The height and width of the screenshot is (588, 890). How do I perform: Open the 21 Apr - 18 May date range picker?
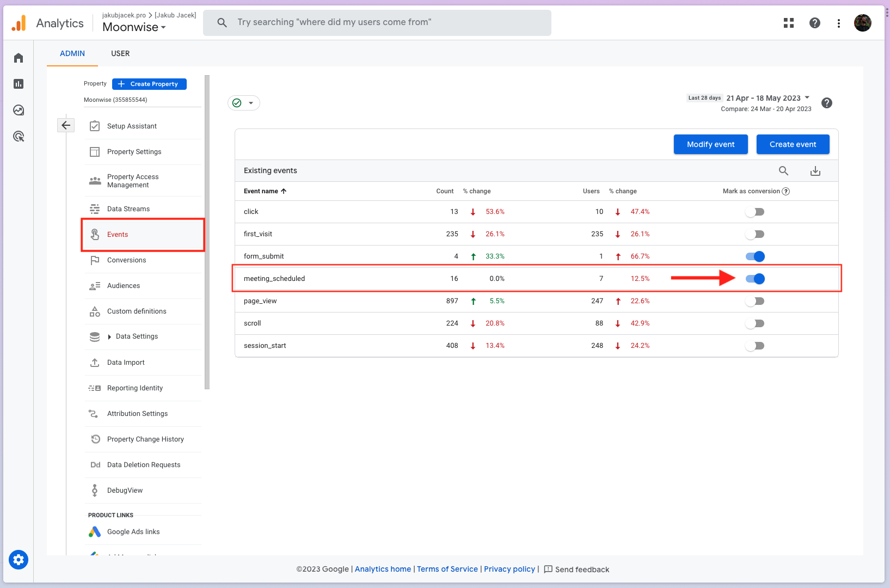tap(764, 98)
